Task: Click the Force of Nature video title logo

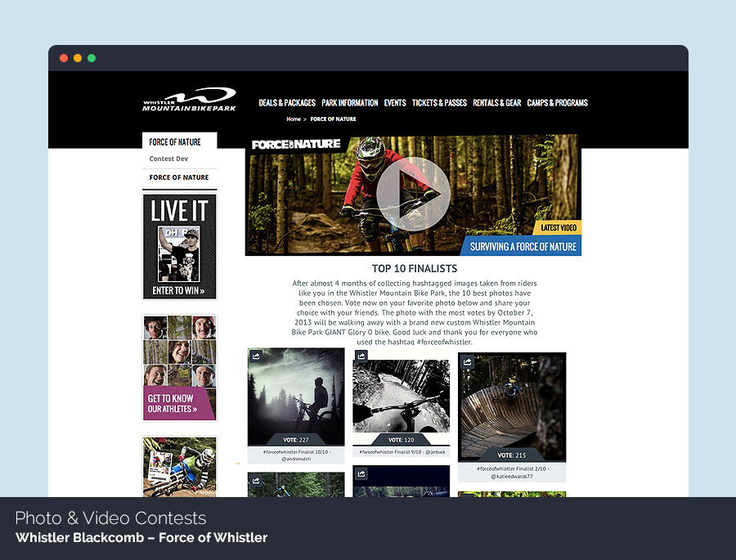Action: pos(296,144)
